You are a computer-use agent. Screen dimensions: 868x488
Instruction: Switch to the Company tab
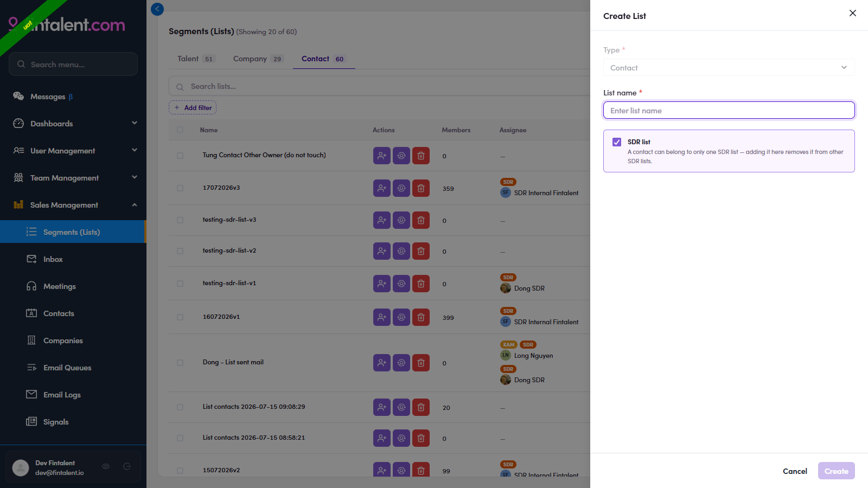(258, 59)
